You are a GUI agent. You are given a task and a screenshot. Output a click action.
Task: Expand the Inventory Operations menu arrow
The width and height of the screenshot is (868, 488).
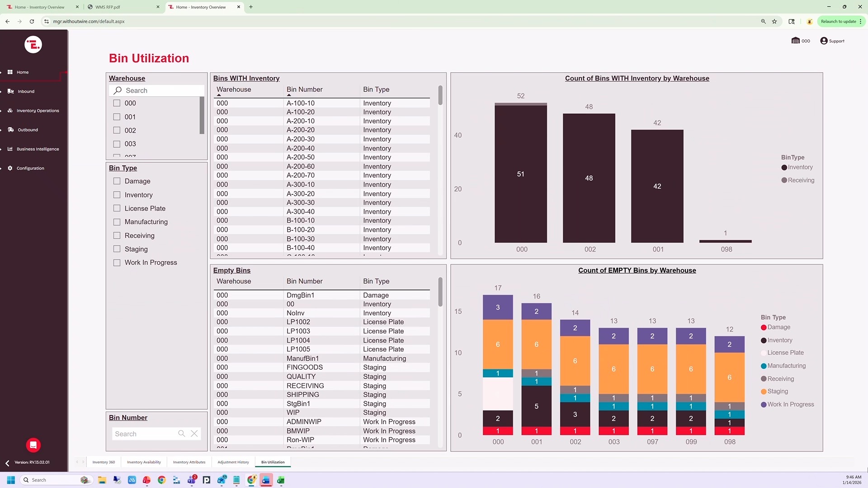click(1, 111)
